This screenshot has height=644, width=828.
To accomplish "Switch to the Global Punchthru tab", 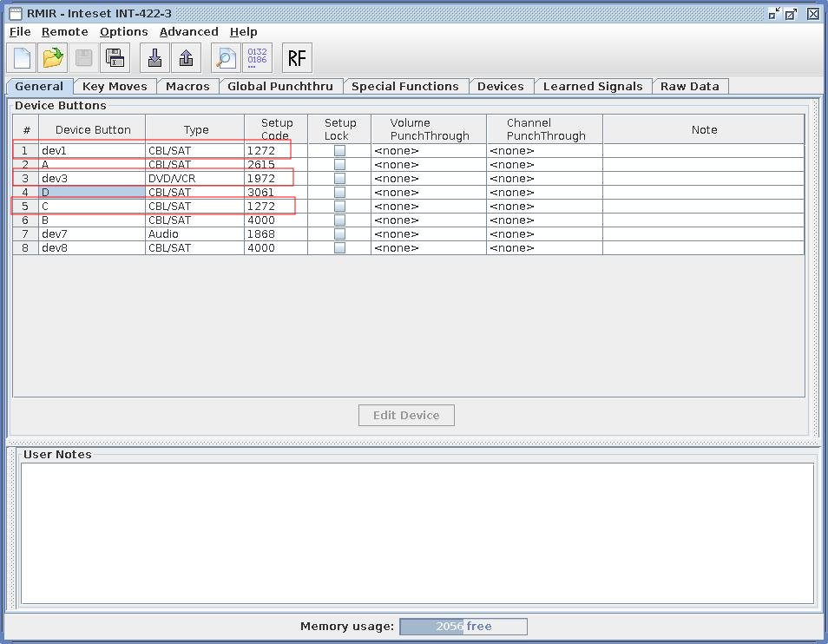I will point(279,86).
